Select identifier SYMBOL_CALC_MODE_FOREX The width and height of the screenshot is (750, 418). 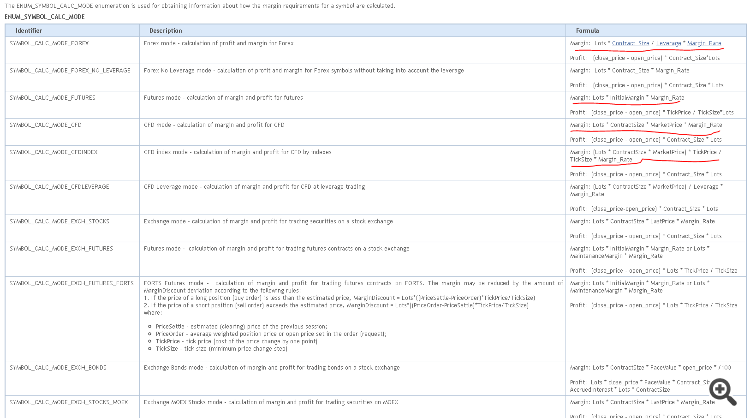coord(49,43)
